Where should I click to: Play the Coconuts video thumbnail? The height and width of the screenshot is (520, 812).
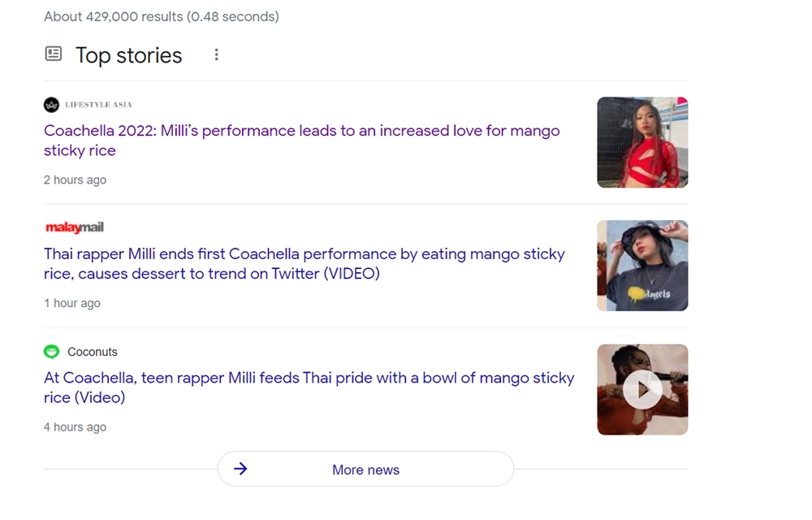642,390
